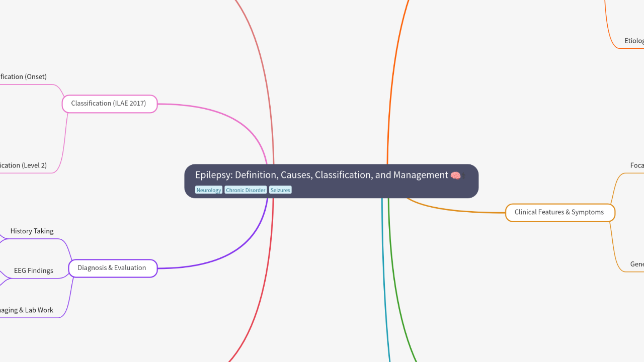This screenshot has width=644, height=362.
Task: Select the partially visible Generalized node
Action: (637, 264)
